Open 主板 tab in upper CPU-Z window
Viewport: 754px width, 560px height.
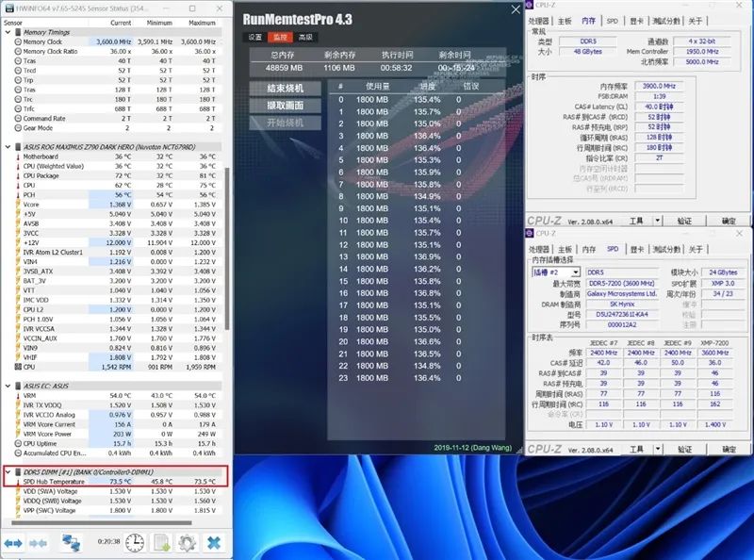click(565, 21)
